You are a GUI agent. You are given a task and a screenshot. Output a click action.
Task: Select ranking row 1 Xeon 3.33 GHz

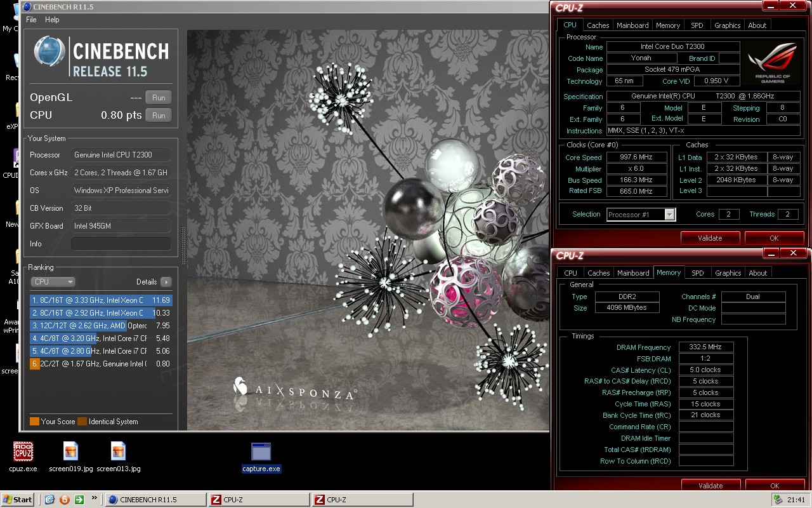click(101, 300)
